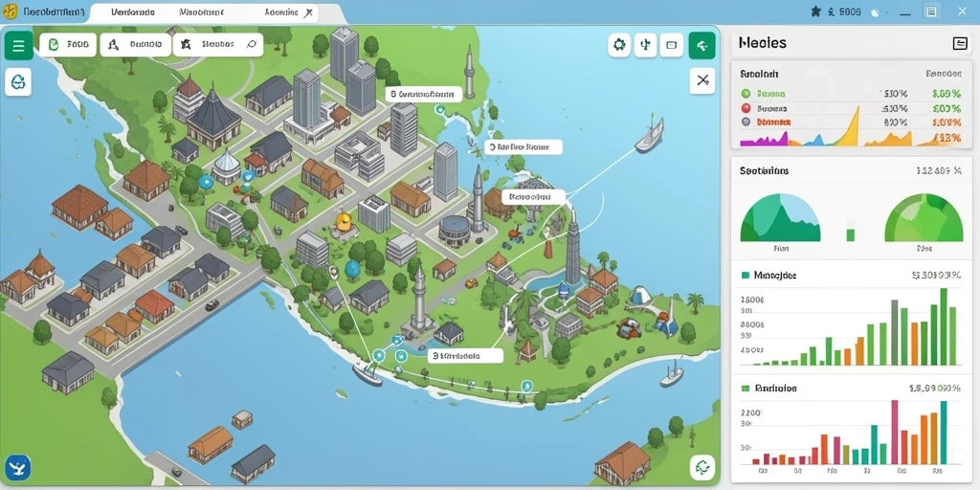Select the trident-shaped tool icon beside gear

pos(646,45)
